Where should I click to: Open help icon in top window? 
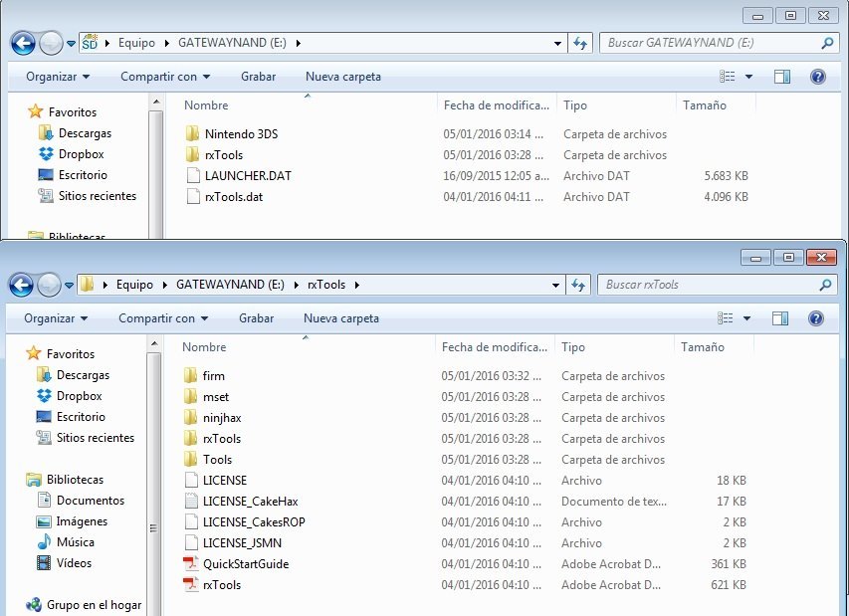(817, 77)
